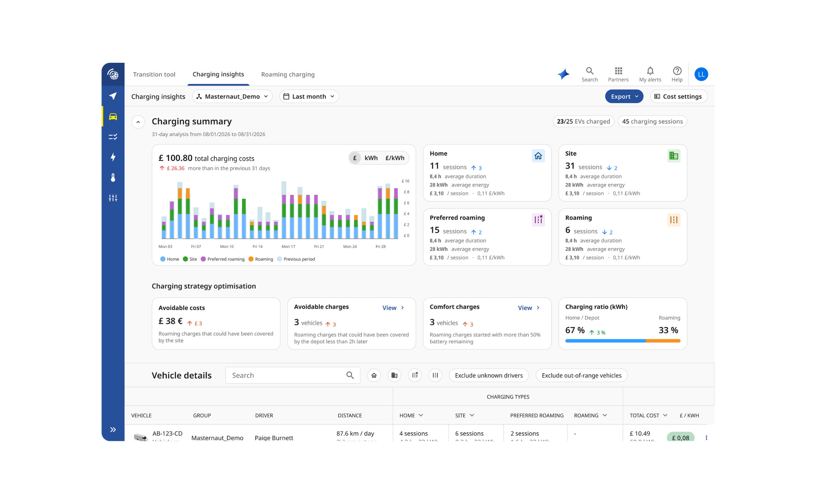The height and width of the screenshot is (504, 816).
Task: Click the Preferred roaming card icon
Action: pyautogui.click(x=538, y=220)
